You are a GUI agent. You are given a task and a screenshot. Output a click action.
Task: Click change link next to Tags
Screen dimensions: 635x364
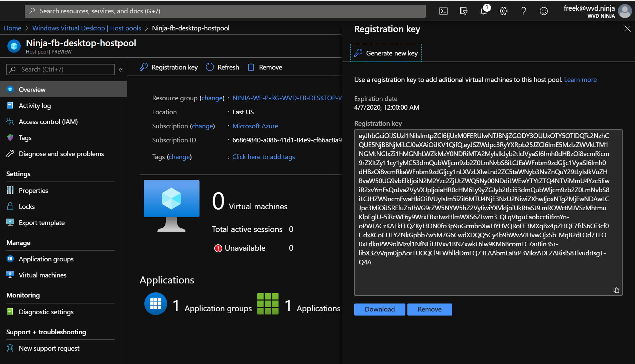[x=179, y=157]
